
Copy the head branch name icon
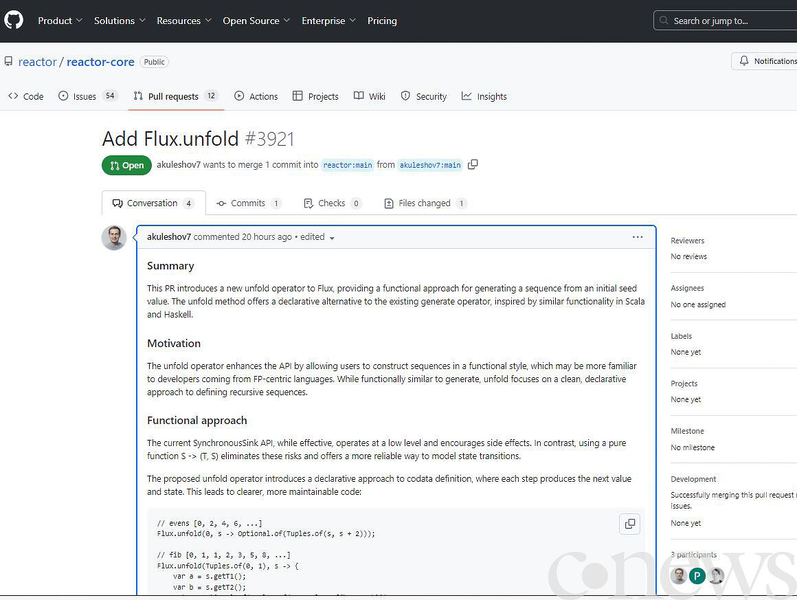click(473, 165)
